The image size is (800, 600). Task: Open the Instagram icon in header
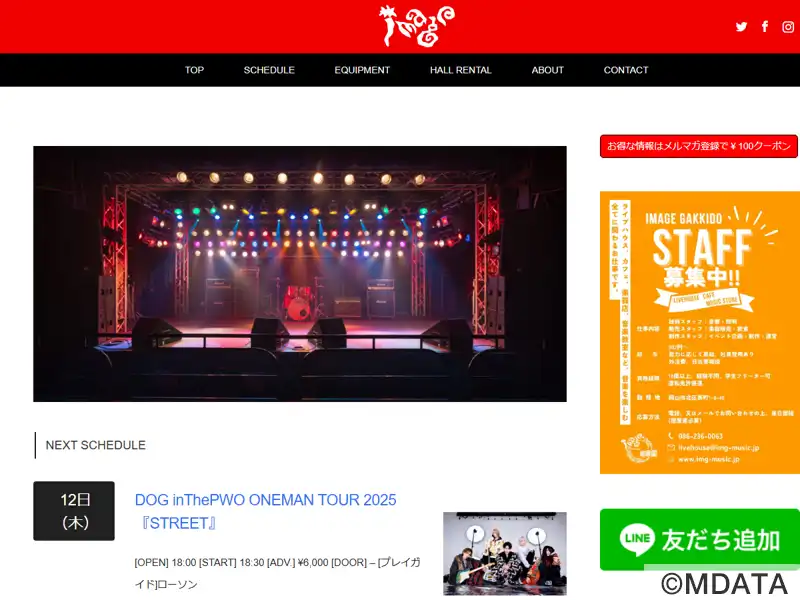coord(788,27)
